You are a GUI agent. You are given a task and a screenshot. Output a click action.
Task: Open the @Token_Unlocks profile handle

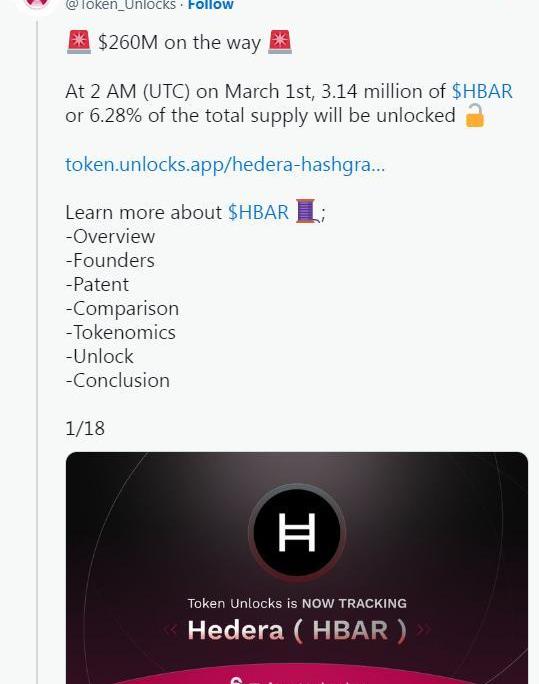coord(120,5)
